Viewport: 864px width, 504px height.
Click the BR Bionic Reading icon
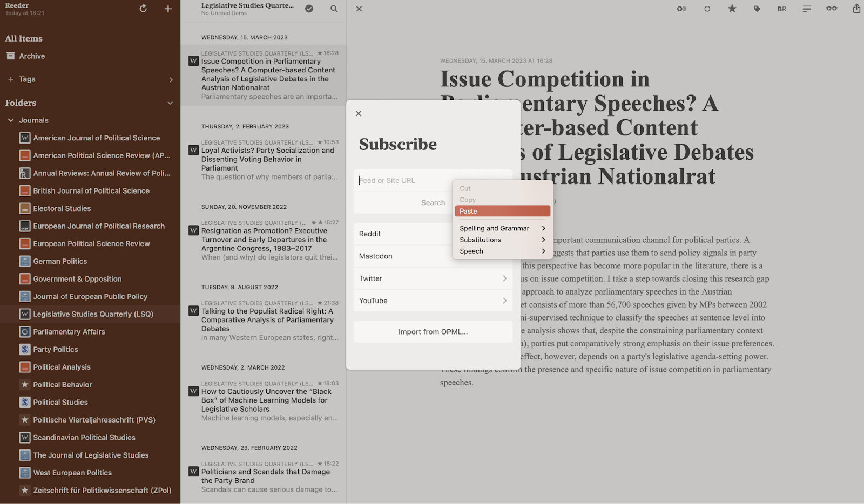click(x=782, y=9)
